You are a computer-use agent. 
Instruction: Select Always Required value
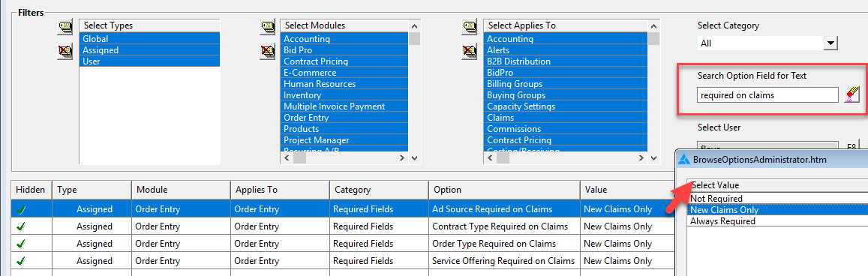(778, 220)
